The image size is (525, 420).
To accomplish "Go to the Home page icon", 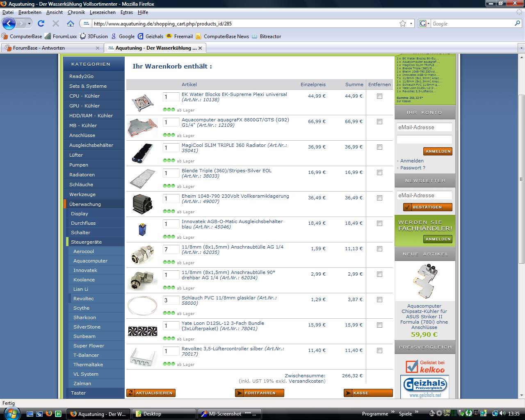I will click(71, 23).
